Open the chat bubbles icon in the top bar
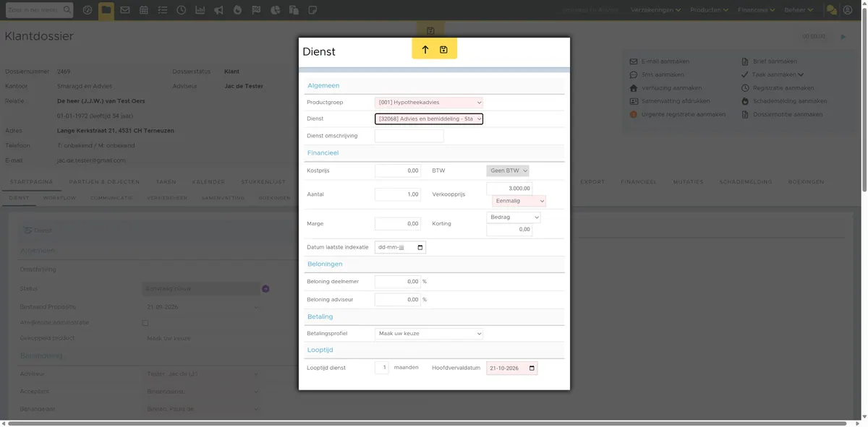The width and height of the screenshot is (868, 427). [x=832, y=10]
